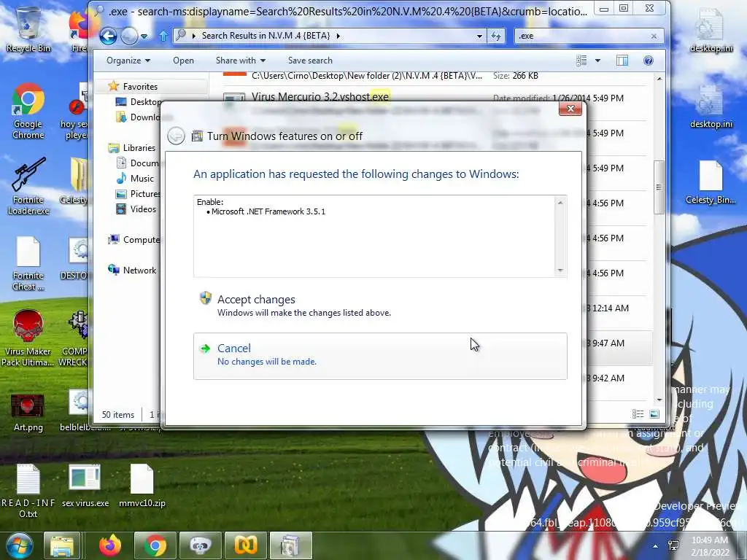Open the view options dropdown arrow
Image resolution: width=747 pixels, height=560 pixels.
click(597, 61)
